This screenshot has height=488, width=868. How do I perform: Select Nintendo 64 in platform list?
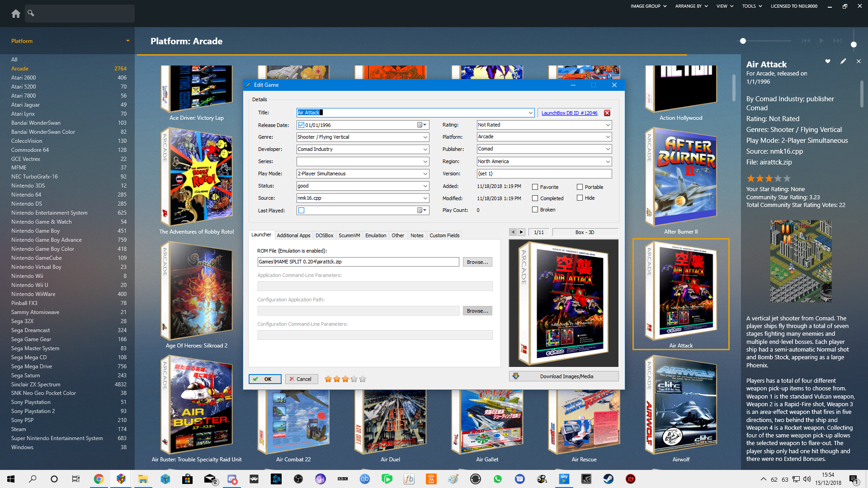point(26,195)
